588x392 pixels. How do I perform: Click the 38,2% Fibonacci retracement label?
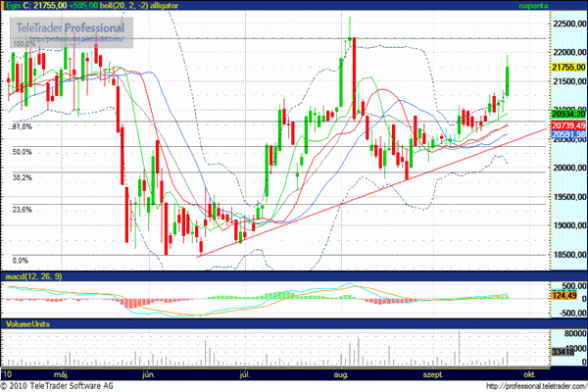(x=22, y=177)
